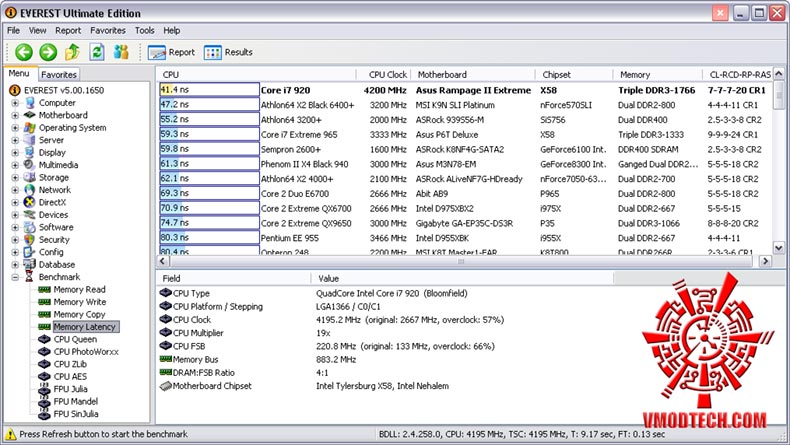Viewport: 790px width, 445px height.
Task: Select CPU PhotoWorxx benchmark
Action: tap(86, 352)
